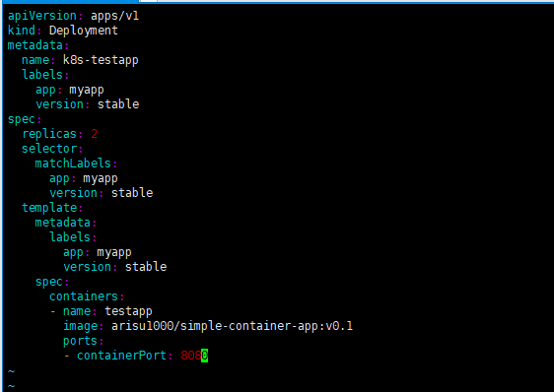Click the myapp value under matchLabels
The height and width of the screenshot is (392, 554).
pos(101,178)
